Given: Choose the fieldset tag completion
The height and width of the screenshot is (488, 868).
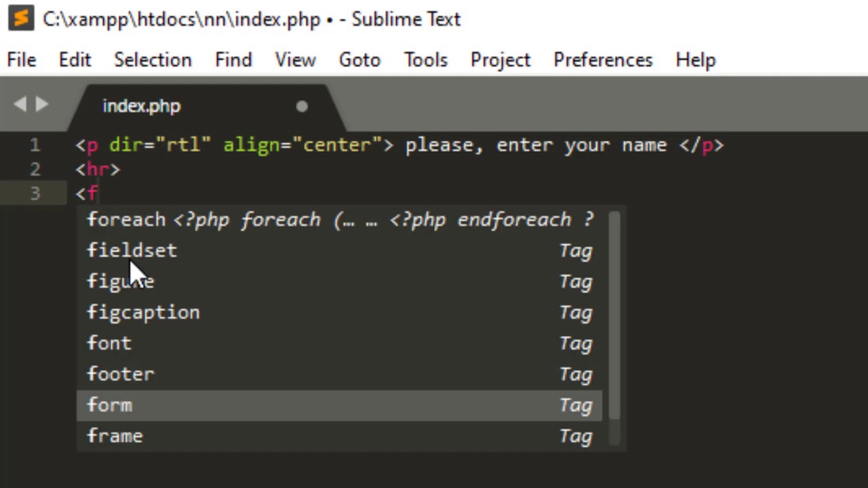Looking at the screenshot, I should 339,251.
